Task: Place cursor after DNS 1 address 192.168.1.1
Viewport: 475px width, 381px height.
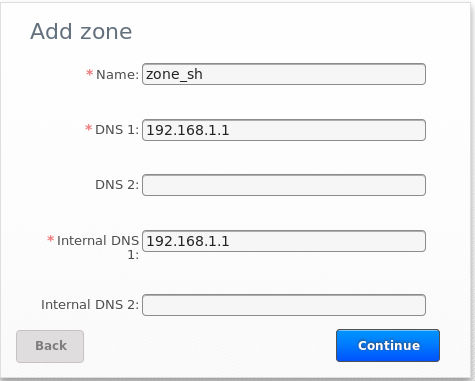Action: tap(231, 130)
